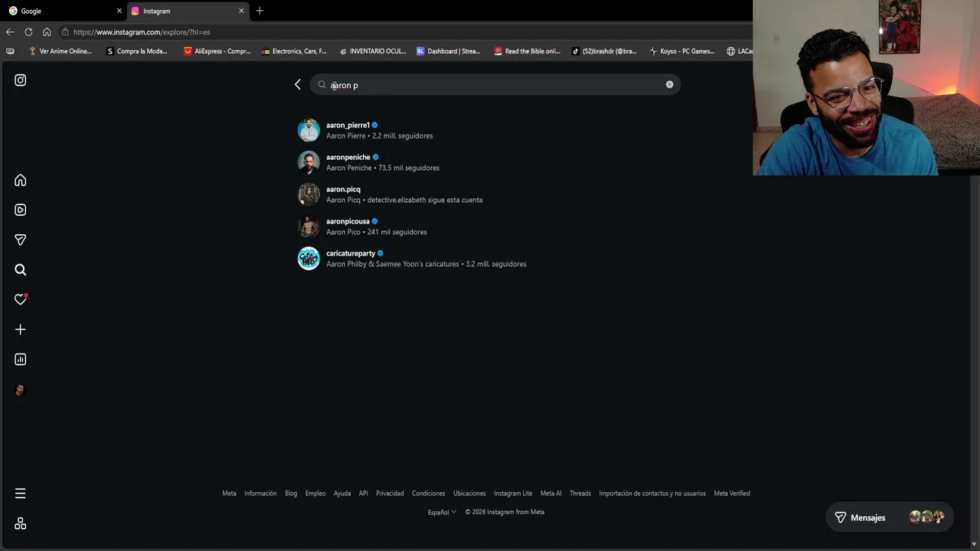Image resolution: width=980 pixels, height=551 pixels.
Task: Select the Instagram browser tab
Action: point(188,11)
